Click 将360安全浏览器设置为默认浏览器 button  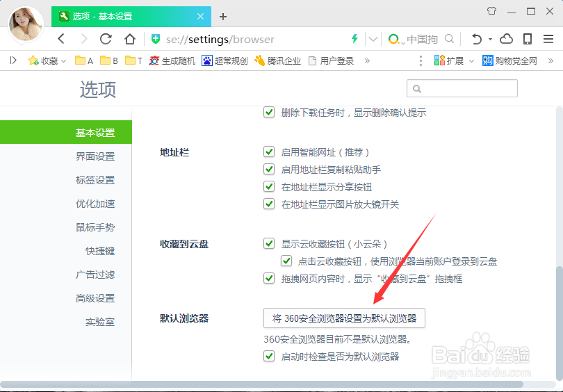point(344,318)
